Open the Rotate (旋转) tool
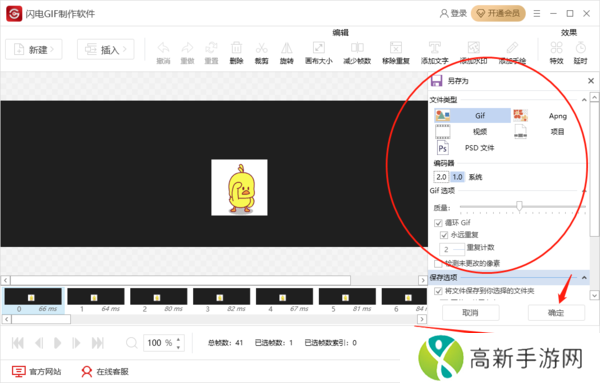 coord(287,49)
